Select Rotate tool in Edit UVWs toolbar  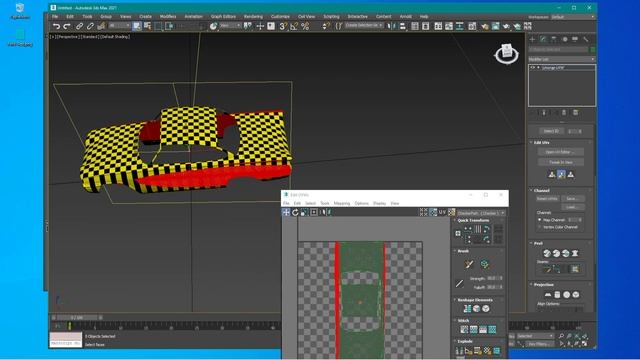tap(295, 212)
